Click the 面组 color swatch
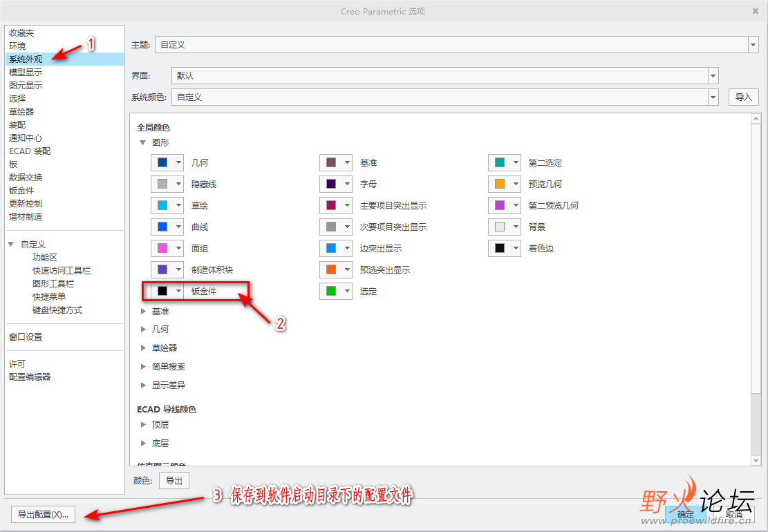This screenshot has width=768, height=532. coord(162,248)
